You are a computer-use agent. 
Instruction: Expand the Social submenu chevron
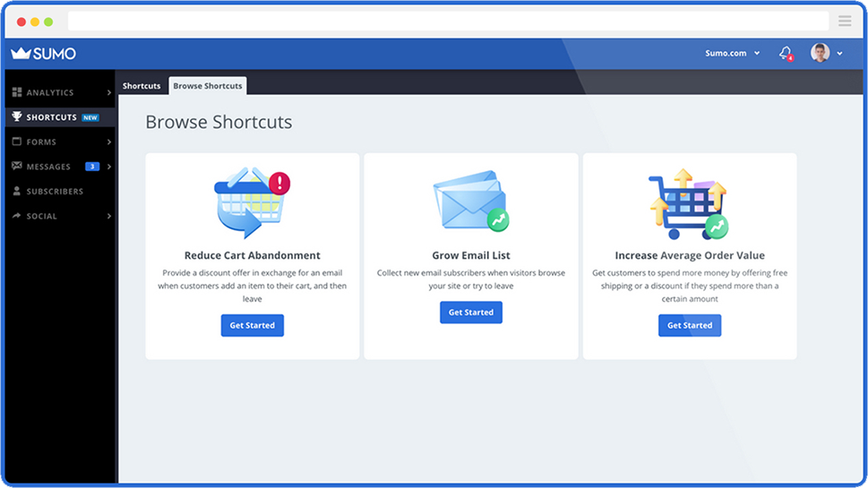(x=109, y=217)
